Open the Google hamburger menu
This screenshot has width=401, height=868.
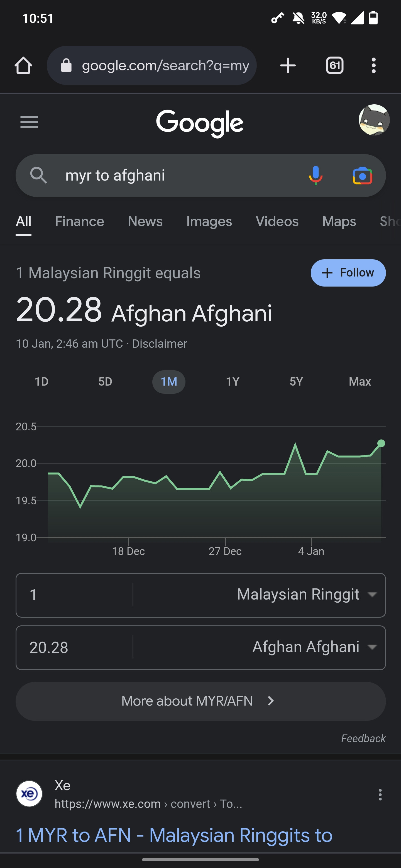click(29, 122)
